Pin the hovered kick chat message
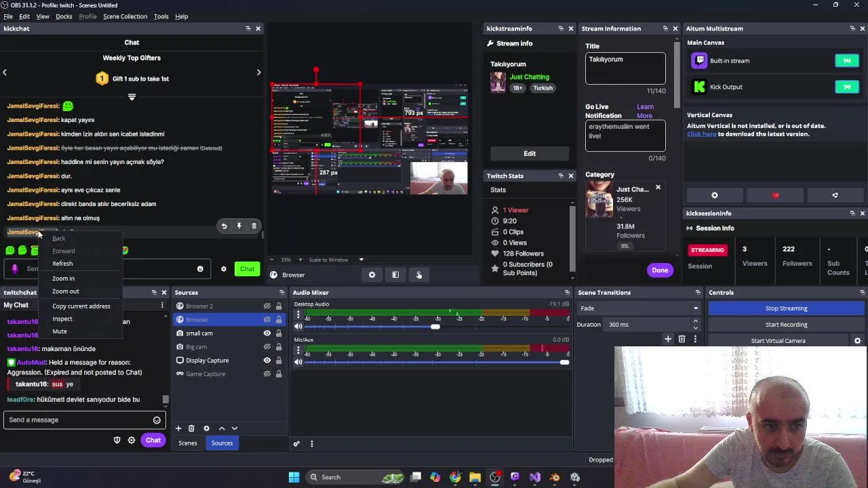The height and width of the screenshot is (488, 868). click(x=239, y=226)
